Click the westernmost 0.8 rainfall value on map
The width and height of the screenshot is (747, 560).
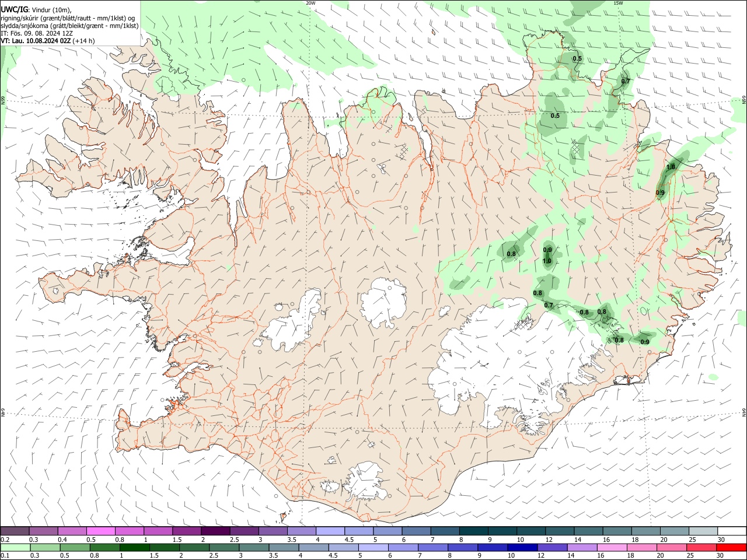pyautogui.click(x=511, y=254)
